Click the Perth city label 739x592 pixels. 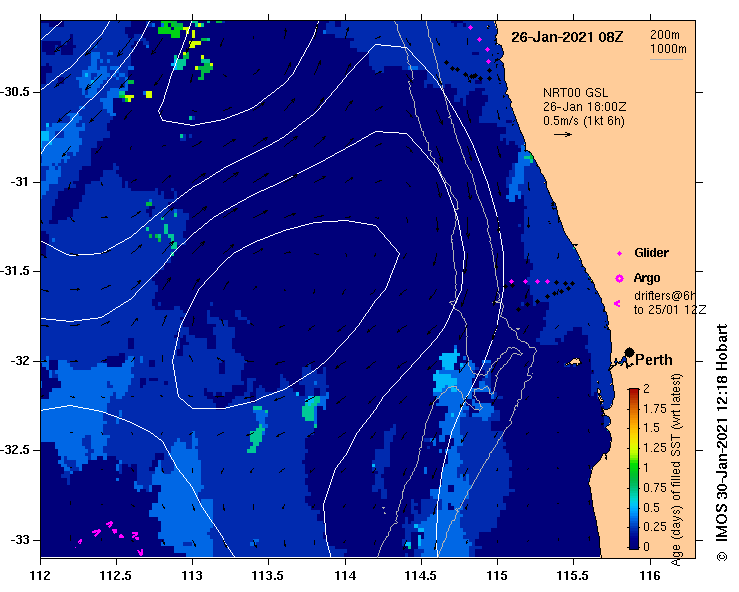[x=654, y=360]
